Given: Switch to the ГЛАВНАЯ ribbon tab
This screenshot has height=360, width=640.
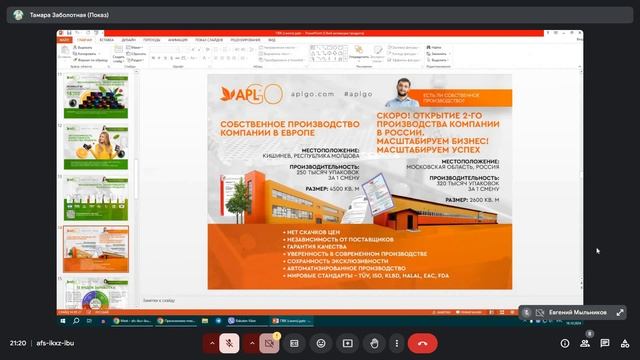Looking at the screenshot, I should (85, 40).
